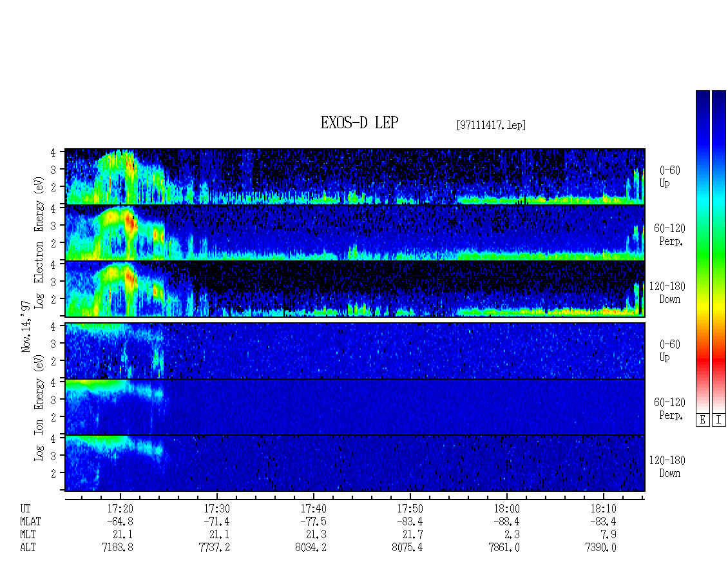Screen dimensions: 728x564
Task: Select MLAT value -83.4 under 17:50
Action: [410, 521]
